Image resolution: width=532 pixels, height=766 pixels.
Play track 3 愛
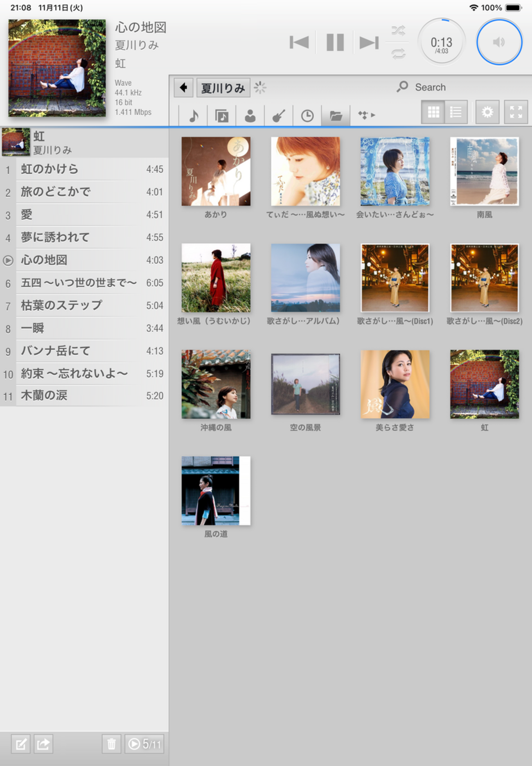coord(84,215)
